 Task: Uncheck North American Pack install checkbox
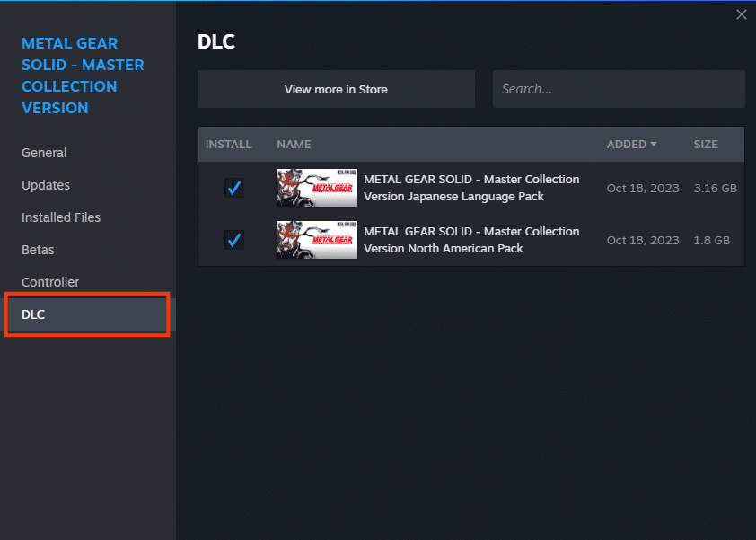(233, 240)
